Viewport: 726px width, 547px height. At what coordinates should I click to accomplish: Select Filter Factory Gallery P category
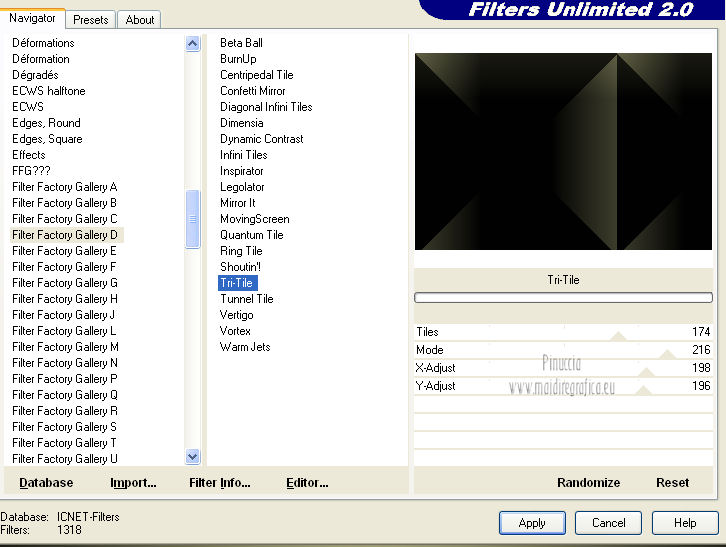point(65,379)
